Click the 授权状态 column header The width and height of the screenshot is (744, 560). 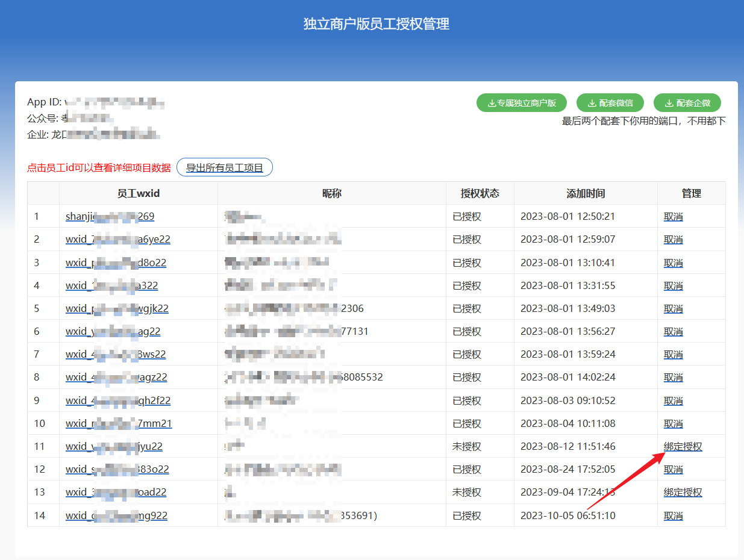tap(480, 194)
